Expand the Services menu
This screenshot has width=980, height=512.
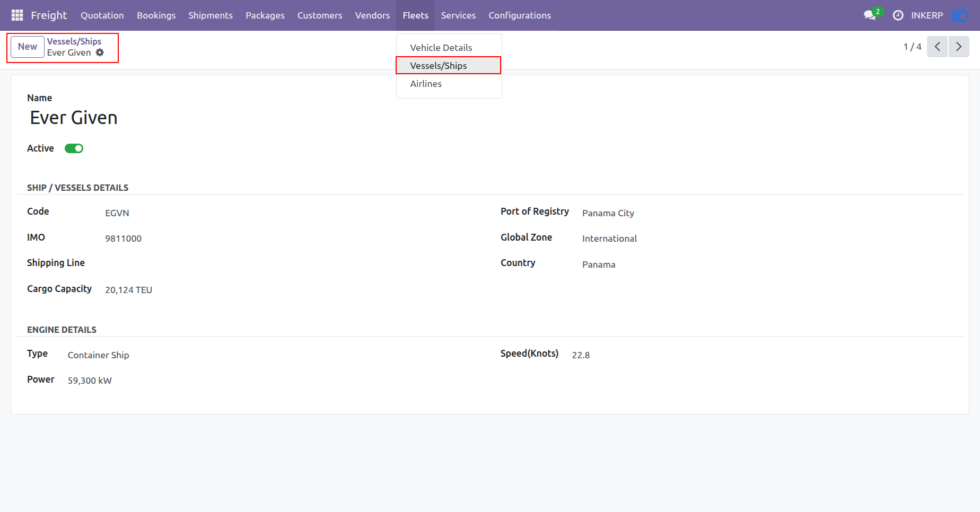[x=458, y=15]
